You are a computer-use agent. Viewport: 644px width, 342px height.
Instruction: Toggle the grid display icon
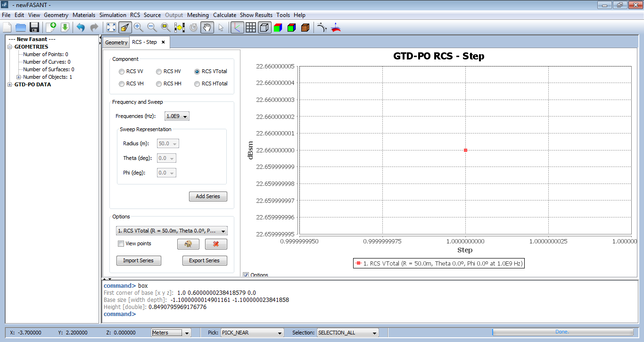tap(251, 27)
